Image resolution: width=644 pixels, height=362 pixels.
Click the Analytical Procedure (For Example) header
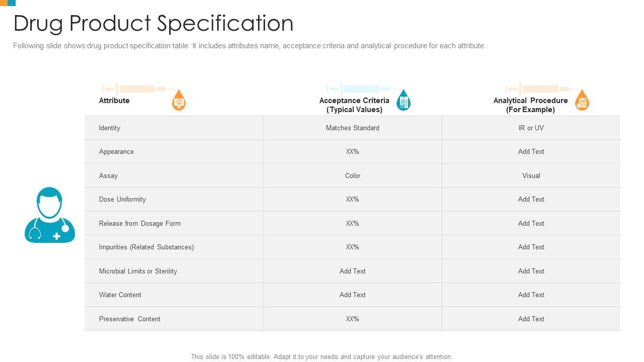[530, 105]
